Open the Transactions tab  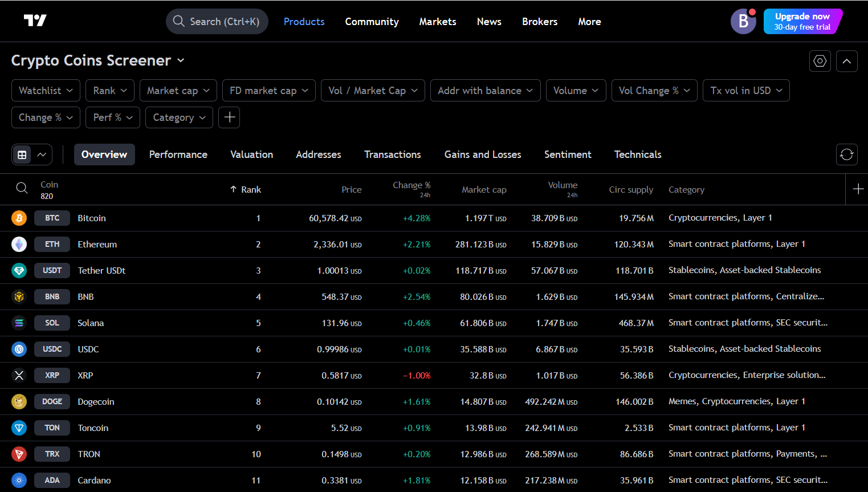(x=393, y=154)
